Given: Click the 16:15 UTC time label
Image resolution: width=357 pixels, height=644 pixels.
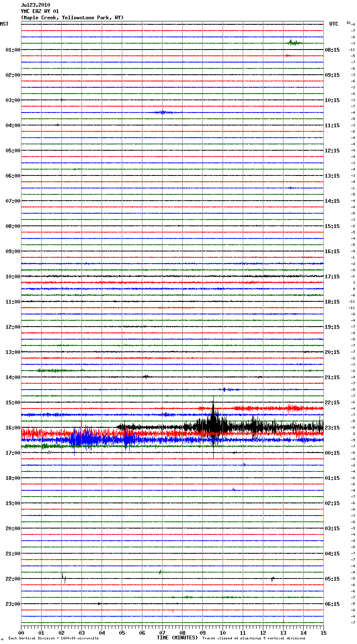Looking at the screenshot, I should point(332,251).
